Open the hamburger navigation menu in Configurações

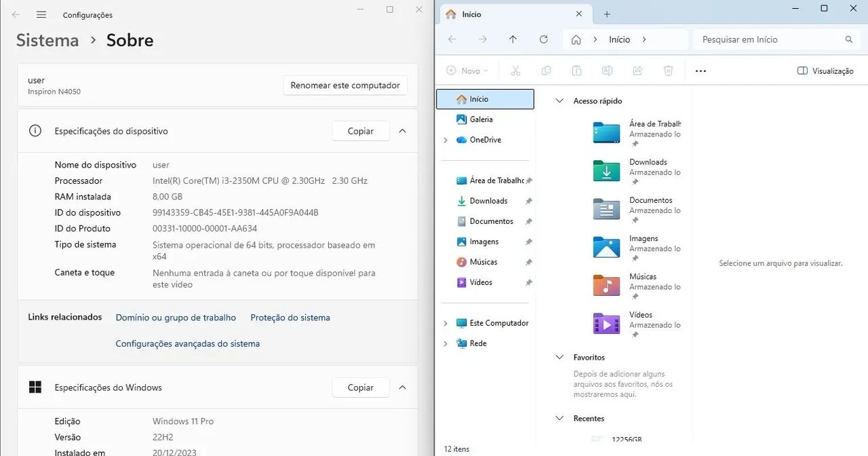pyautogui.click(x=41, y=14)
